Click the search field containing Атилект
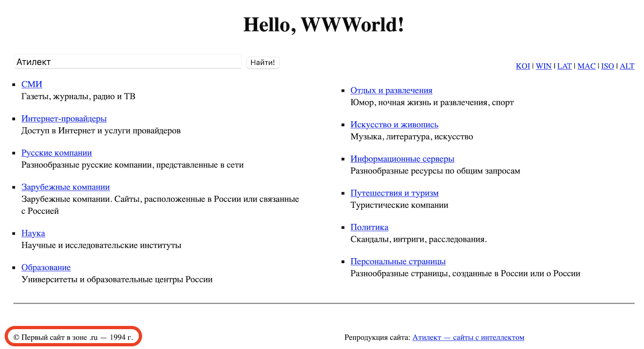The height and width of the screenshot is (349, 644). (128, 62)
